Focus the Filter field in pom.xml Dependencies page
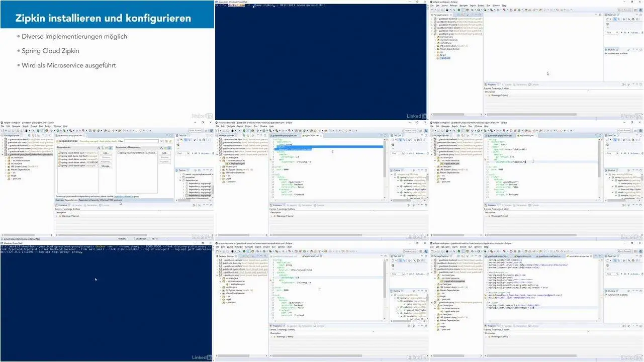 point(141,141)
